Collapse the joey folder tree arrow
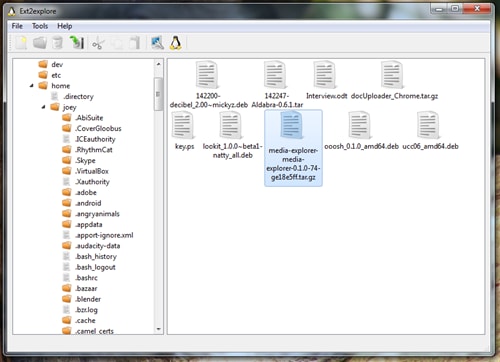 coord(44,107)
